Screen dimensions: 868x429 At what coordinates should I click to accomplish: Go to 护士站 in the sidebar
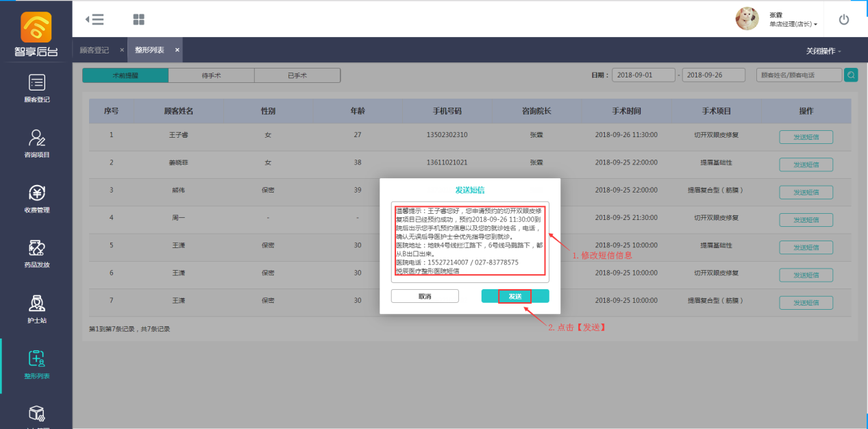(36, 304)
